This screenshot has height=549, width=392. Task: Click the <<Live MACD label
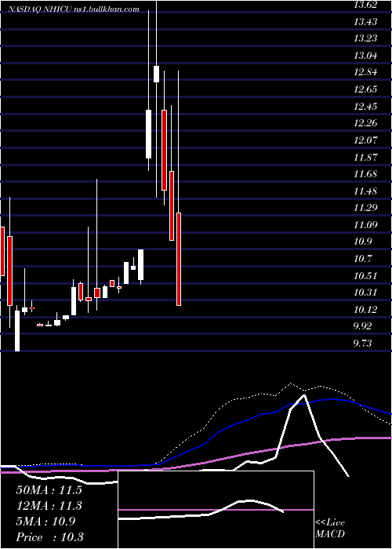[330, 529]
